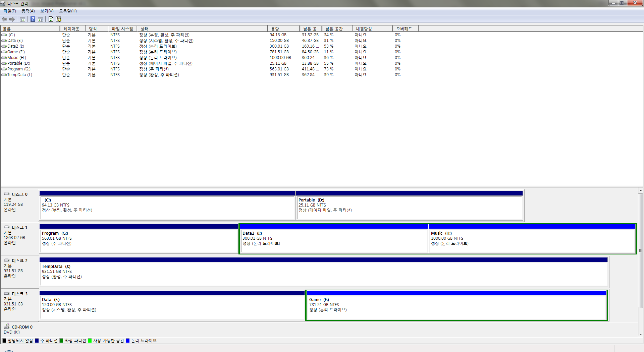Click the bright green 사용 가능한 공간 legend swatch
Screen dimensions: 644x352
pos(90,341)
